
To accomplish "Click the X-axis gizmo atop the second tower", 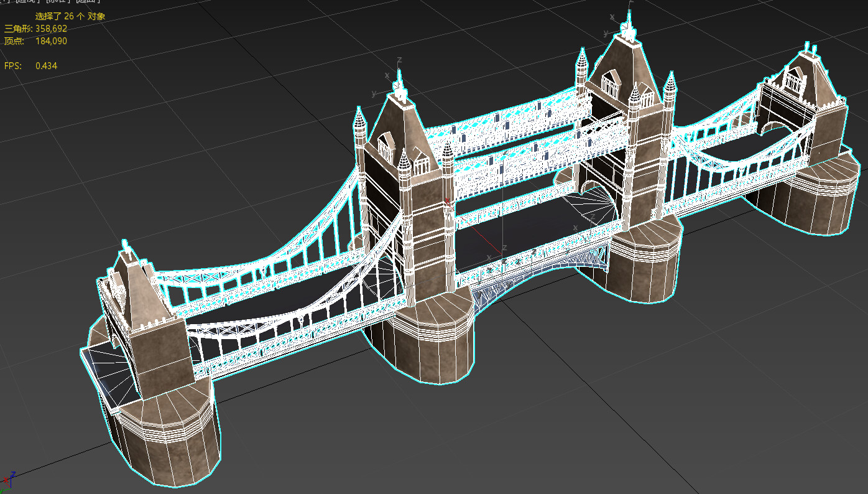I will point(387,75).
